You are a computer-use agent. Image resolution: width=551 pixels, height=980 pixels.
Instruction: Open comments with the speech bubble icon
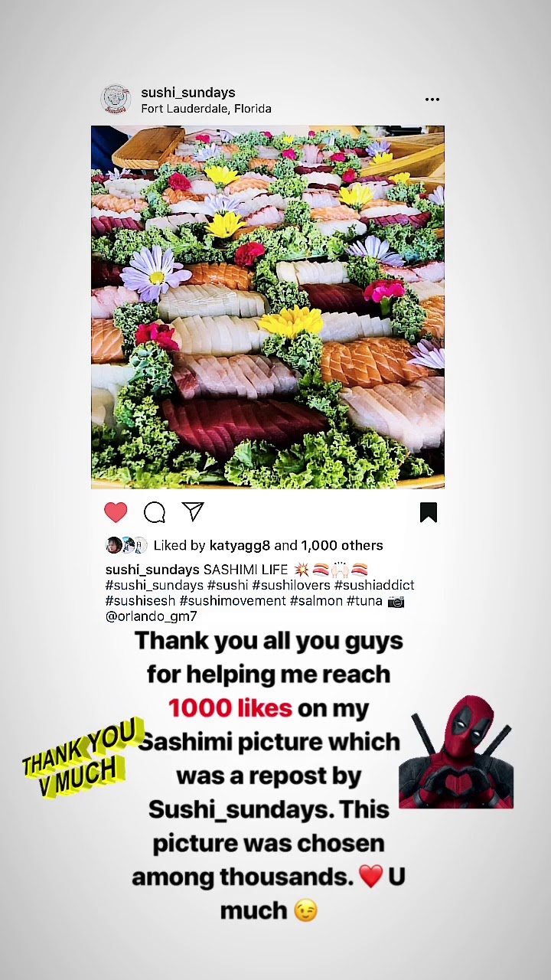(155, 512)
